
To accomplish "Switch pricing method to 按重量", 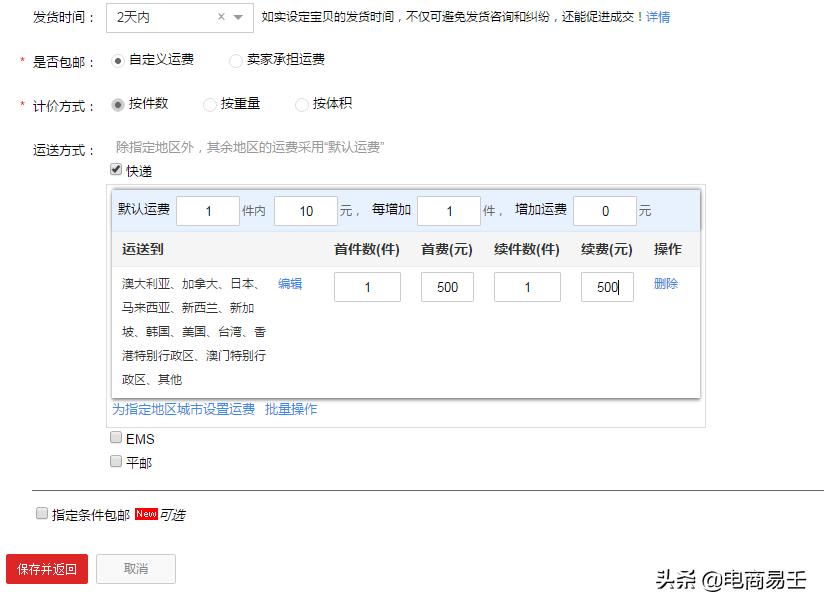I will coord(208,104).
